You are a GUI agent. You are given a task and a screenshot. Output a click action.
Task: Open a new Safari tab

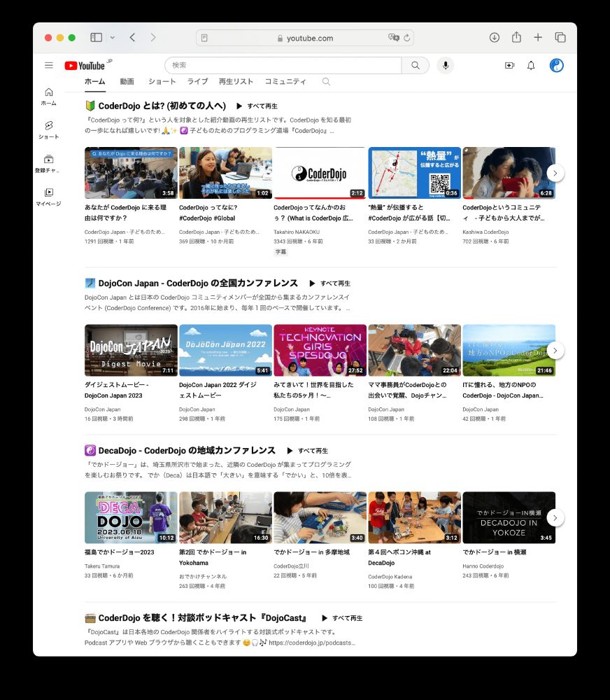[x=538, y=38]
